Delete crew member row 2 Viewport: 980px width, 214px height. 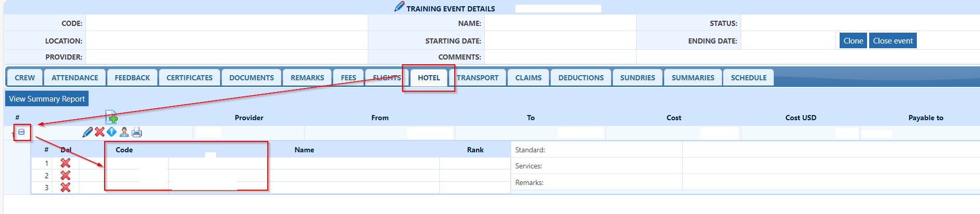coord(65,175)
